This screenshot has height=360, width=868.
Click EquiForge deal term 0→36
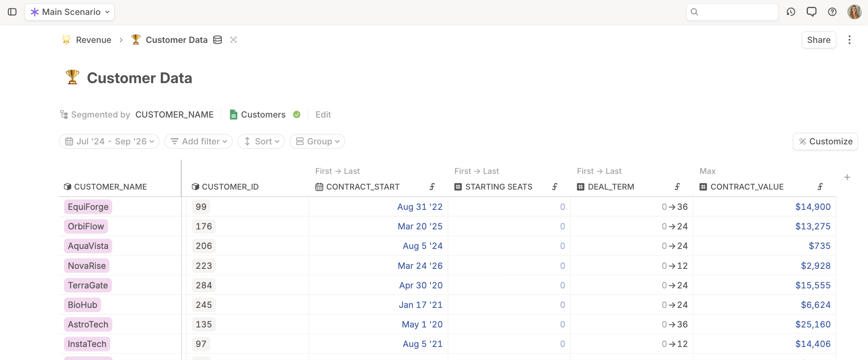pyautogui.click(x=675, y=207)
